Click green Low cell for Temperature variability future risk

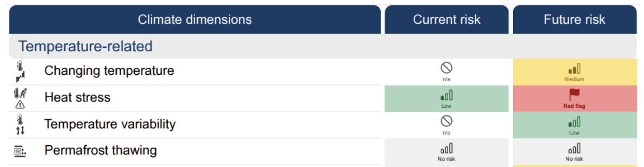point(575,125)
